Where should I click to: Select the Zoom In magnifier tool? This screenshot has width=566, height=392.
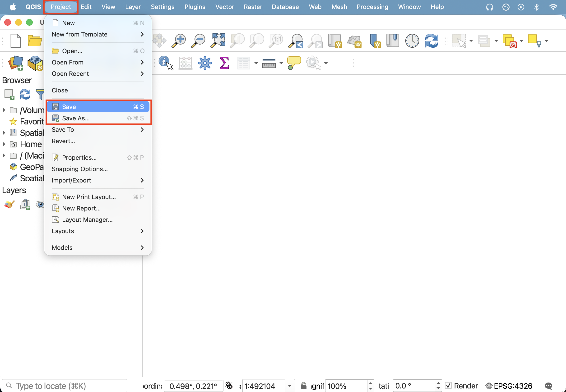(x=178, y=41)
